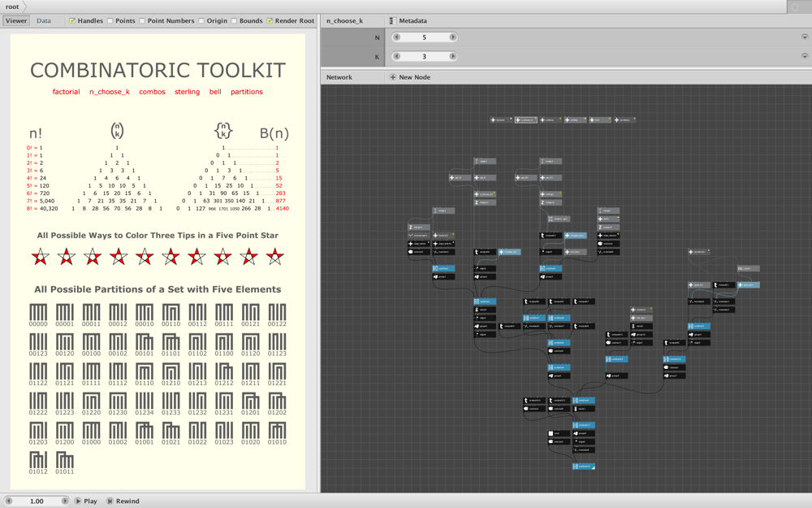Select the stack1 node
The image size is (812, 508).
click(584, 409)
